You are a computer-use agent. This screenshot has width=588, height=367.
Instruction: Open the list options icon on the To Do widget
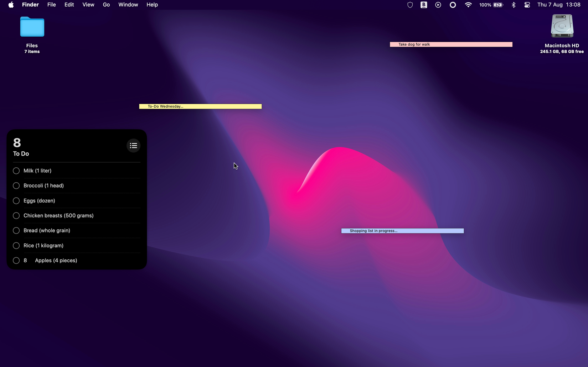pyautogui.click(x=133, y=145)
